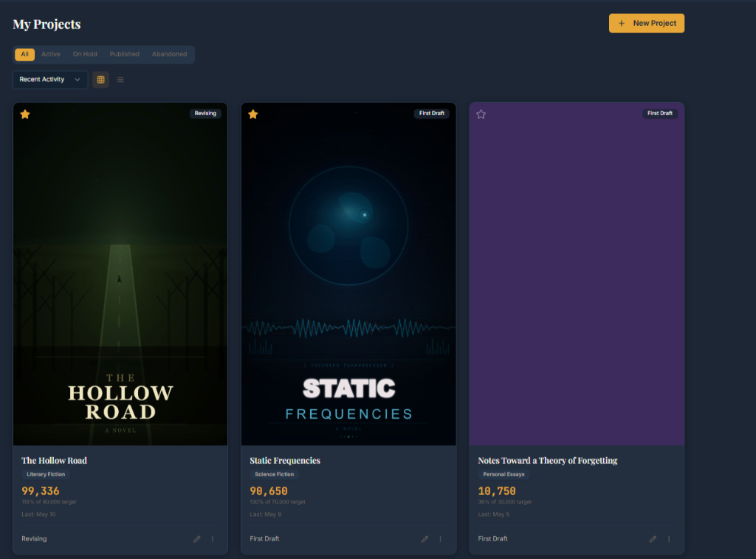Viewport: 756px width, 559px height.
Task: Click First Draft badge on Static Frequencies cover
Action: click(x=431, y=113)
